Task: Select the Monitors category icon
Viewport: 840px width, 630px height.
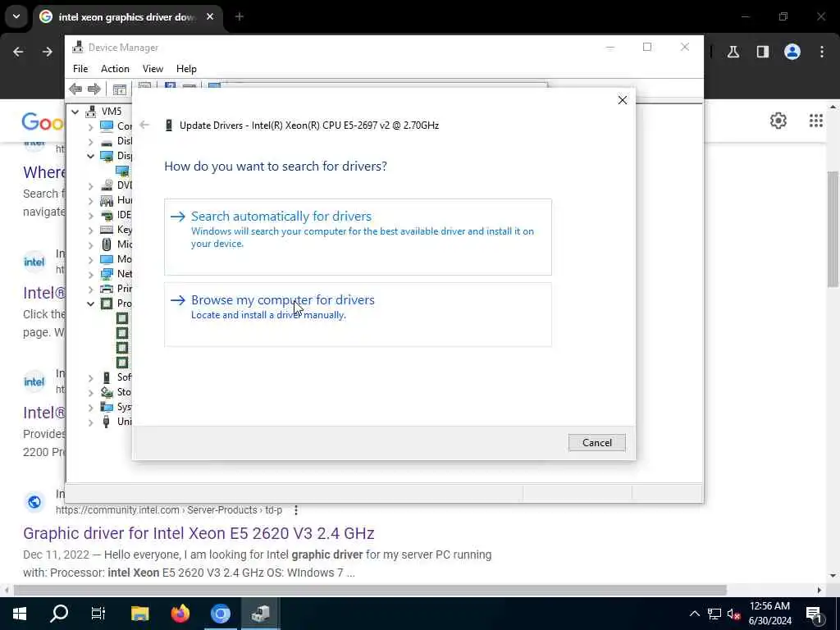Action: 107,259
